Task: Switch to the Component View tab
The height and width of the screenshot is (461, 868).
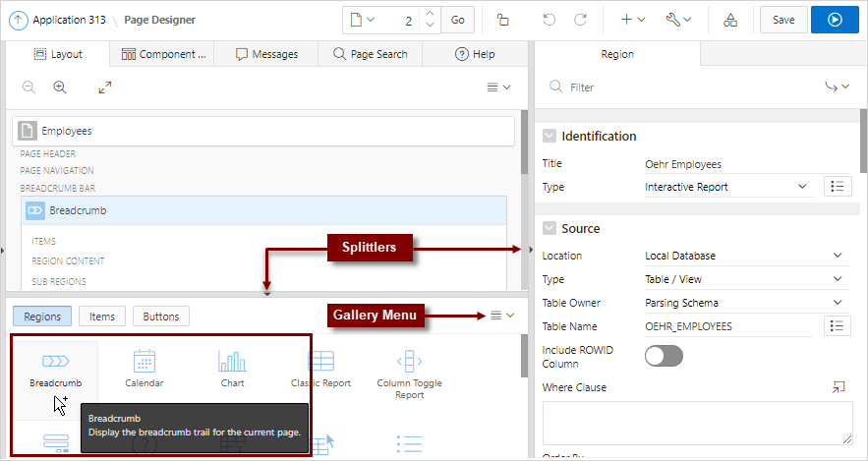Action: (163, 54)
